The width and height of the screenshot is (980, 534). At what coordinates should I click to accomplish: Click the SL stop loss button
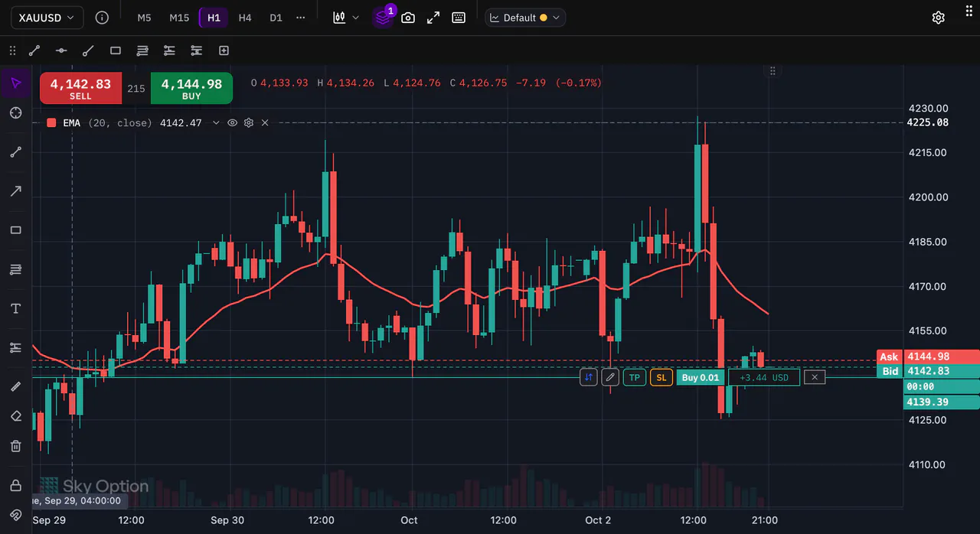(661, 377)
